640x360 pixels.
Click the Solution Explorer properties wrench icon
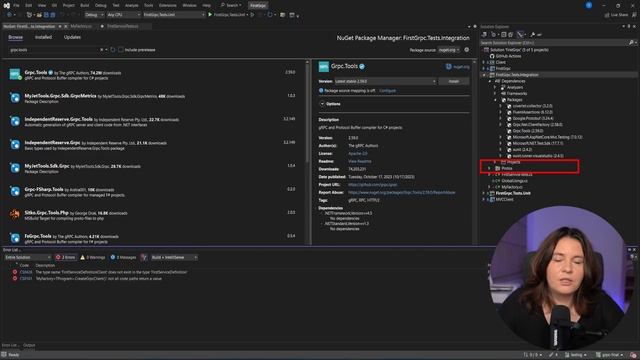point(533,35)
